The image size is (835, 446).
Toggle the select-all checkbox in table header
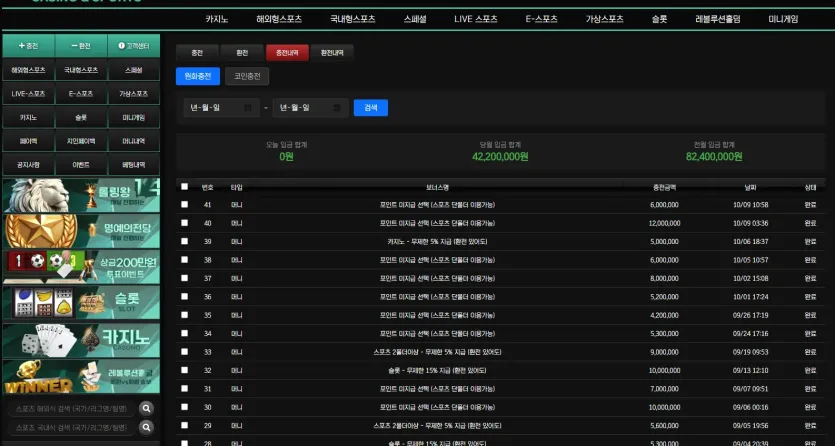pos(184,186)
